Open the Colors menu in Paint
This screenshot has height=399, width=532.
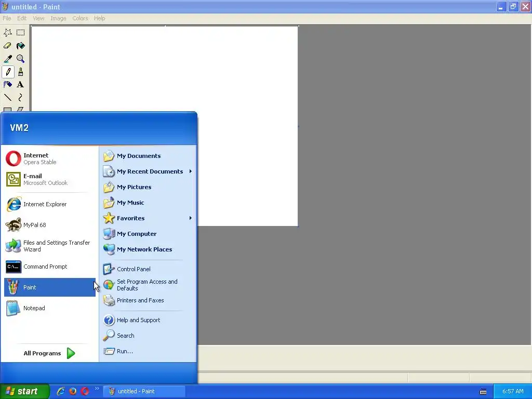[80, 18]
